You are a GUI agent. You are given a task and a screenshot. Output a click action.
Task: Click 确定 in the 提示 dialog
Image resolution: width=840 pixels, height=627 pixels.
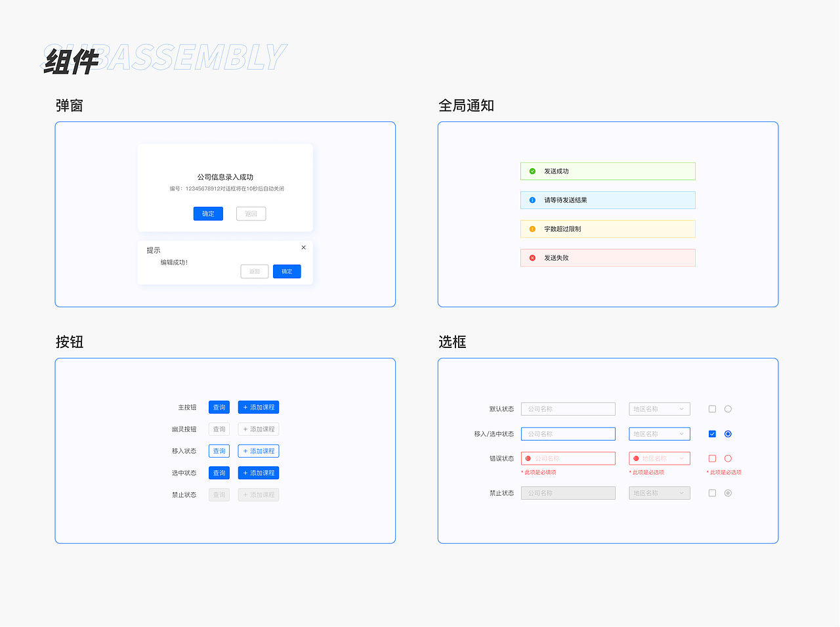[287, 272]
